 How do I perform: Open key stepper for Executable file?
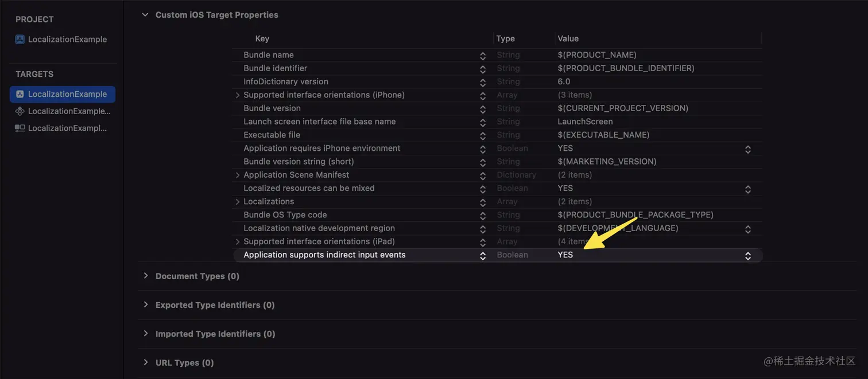(483, 135)
